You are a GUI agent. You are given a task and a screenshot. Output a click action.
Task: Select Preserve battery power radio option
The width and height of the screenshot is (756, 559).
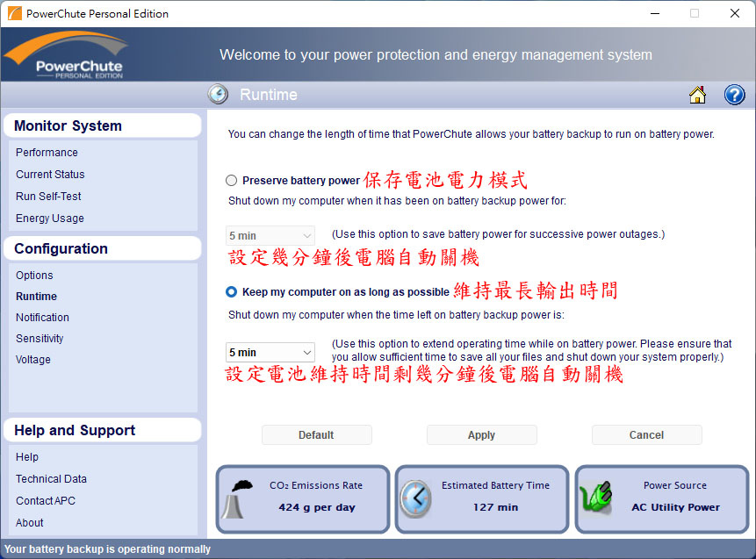coord(232,180)
